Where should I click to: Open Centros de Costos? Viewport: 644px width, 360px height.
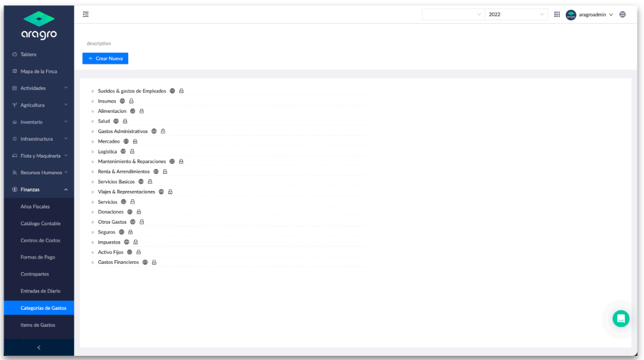(x=39, y=240)
